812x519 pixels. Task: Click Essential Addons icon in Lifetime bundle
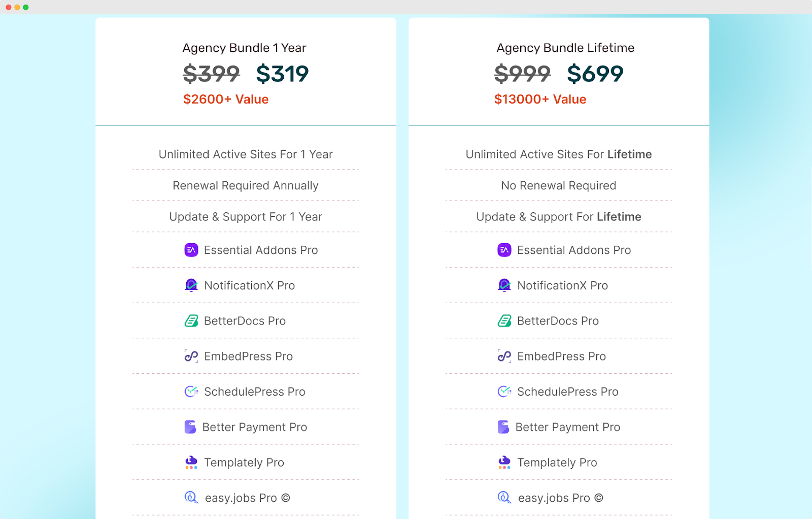tap(504, 250)
